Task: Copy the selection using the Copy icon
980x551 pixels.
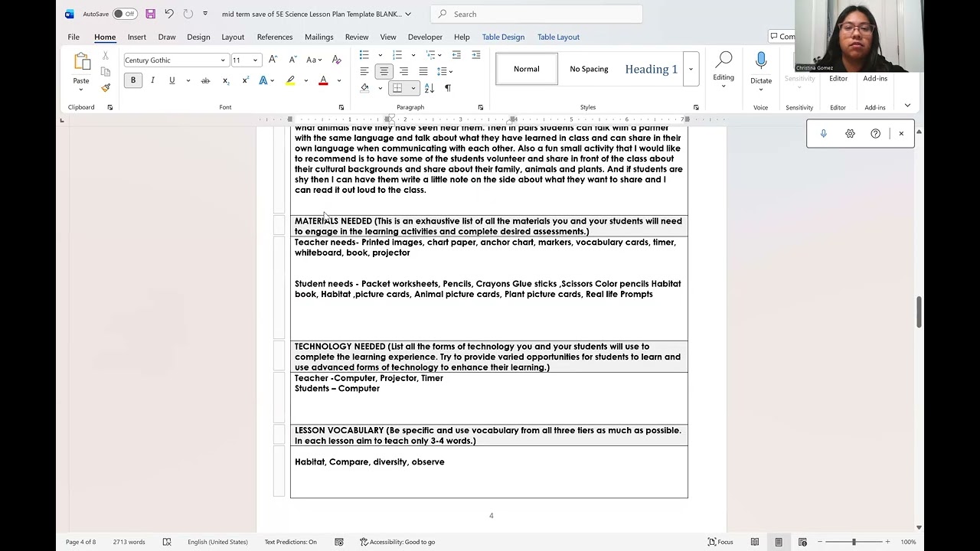Action: click(106, 72)
